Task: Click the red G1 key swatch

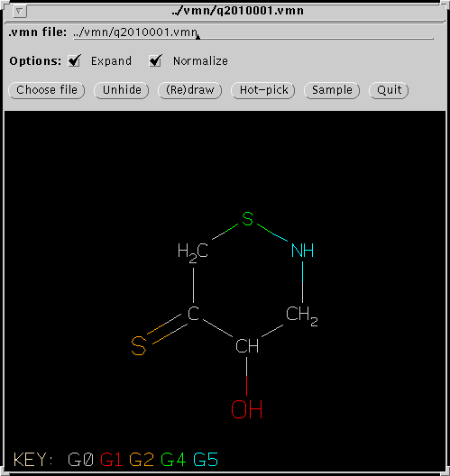Action: coord(111,460)
